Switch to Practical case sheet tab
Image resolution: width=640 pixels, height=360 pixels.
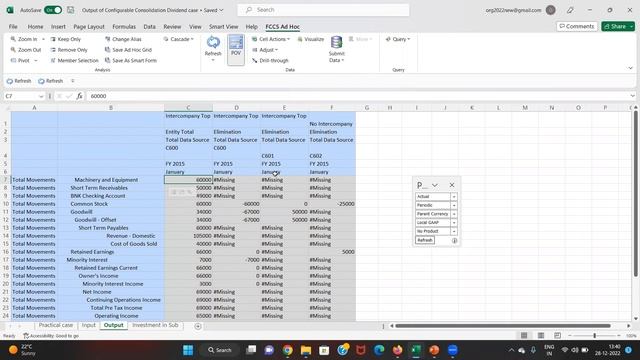pyautogui.click(x=56, y=325)
